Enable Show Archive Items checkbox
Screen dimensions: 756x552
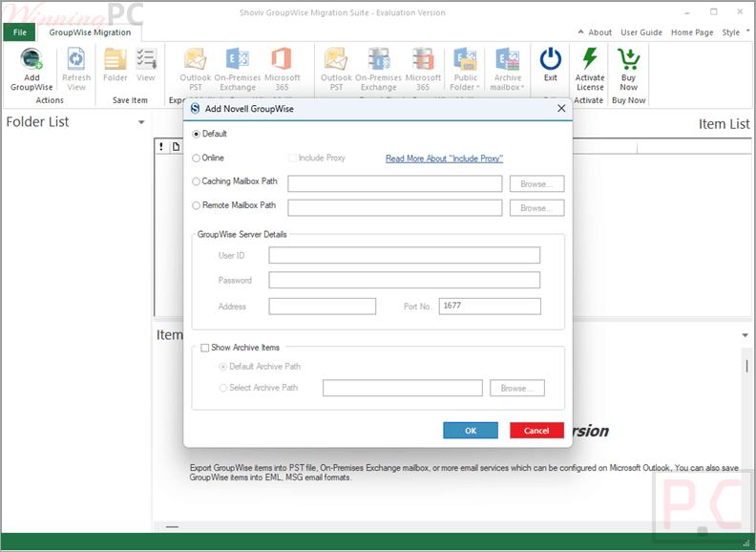point(205,348)
